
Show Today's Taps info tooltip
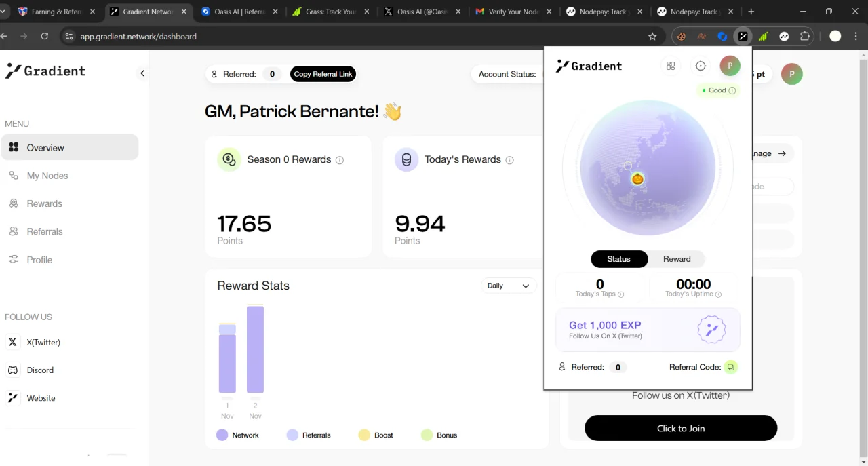(620, 294)
